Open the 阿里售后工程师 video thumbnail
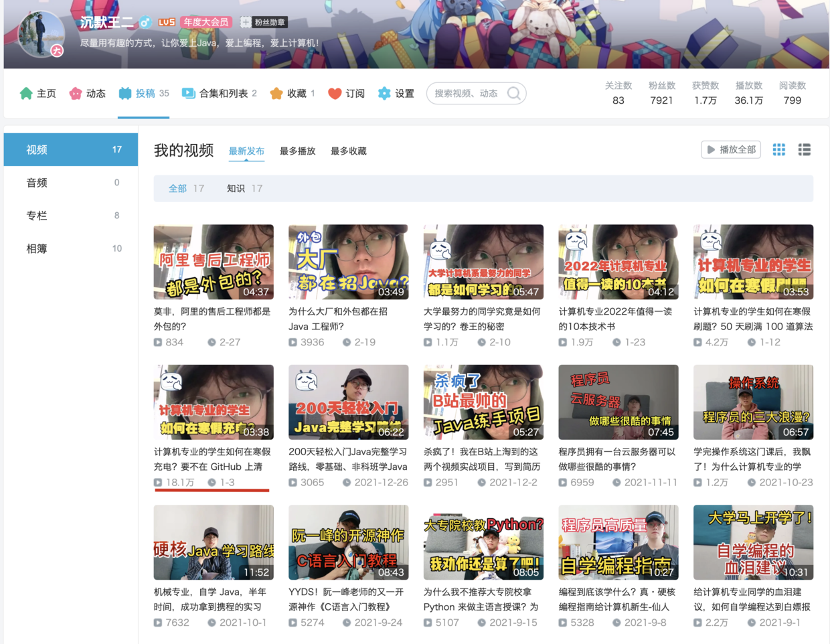 (214, 262)
